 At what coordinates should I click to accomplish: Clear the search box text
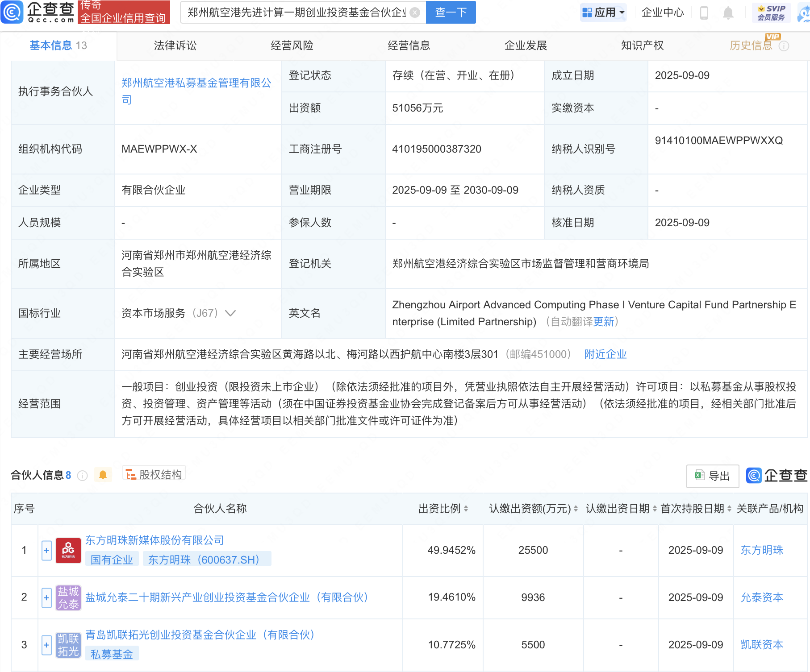[x=415, y=12]
